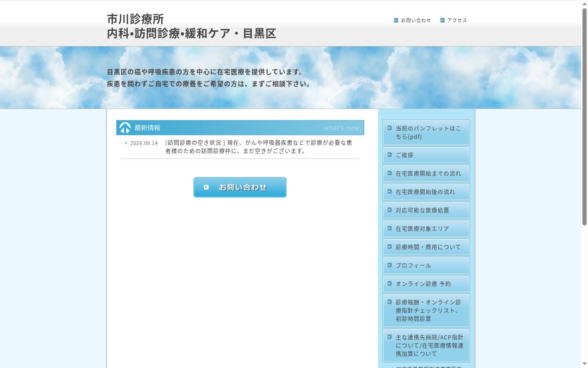Viewport: 588px width, 368px height.
Task: Open 診療報酬・オンライン診療指針チェックリスト menu item
Action: tap(426, 310)
